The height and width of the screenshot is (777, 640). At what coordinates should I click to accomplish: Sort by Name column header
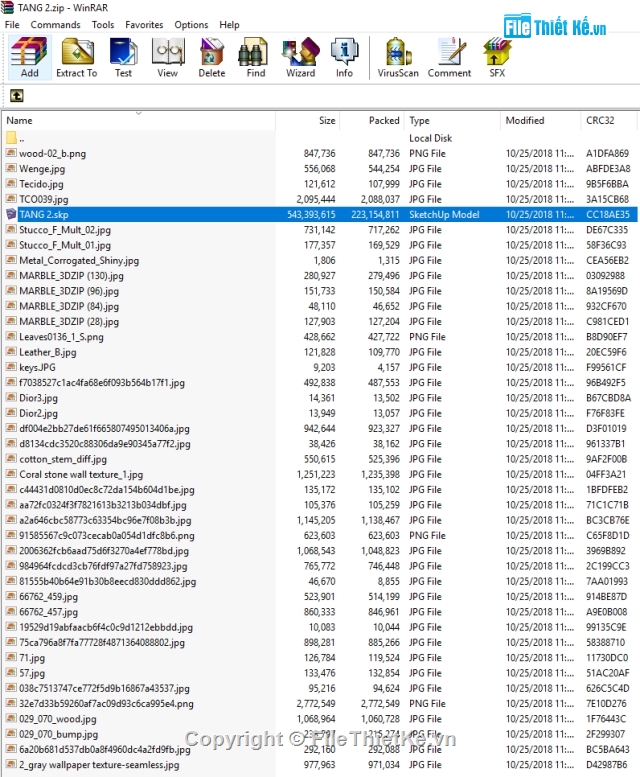coord(139,120)
